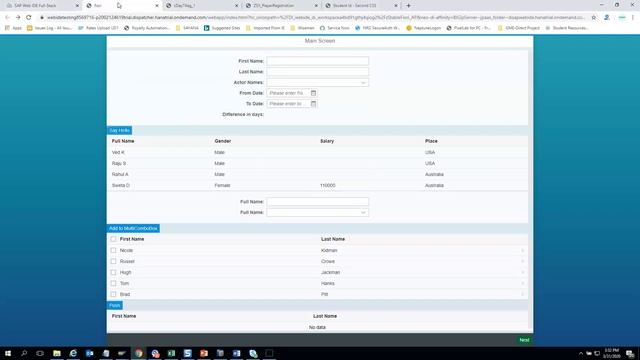Check the box for Tom
Screen dimensions: 640x360
tap(113, 283)
